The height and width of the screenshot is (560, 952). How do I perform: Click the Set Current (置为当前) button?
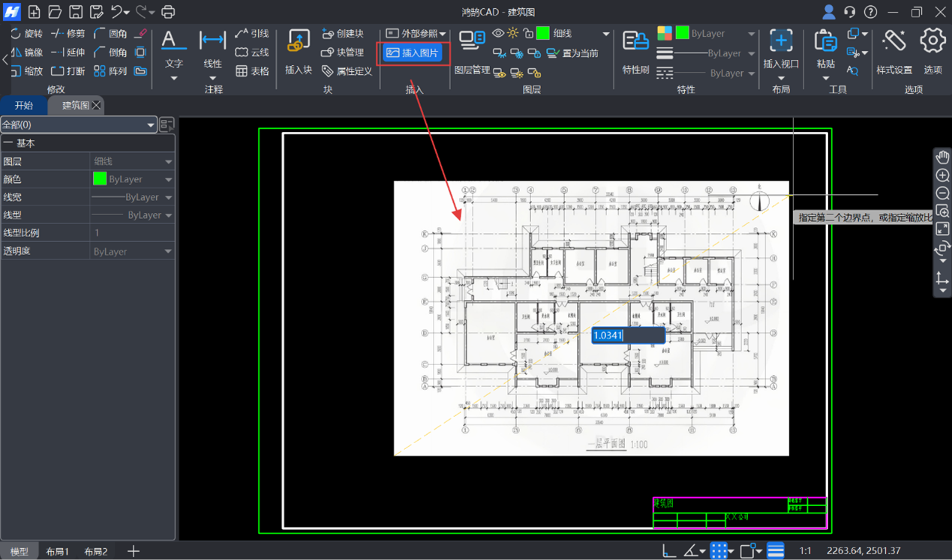tap(572, 53)
